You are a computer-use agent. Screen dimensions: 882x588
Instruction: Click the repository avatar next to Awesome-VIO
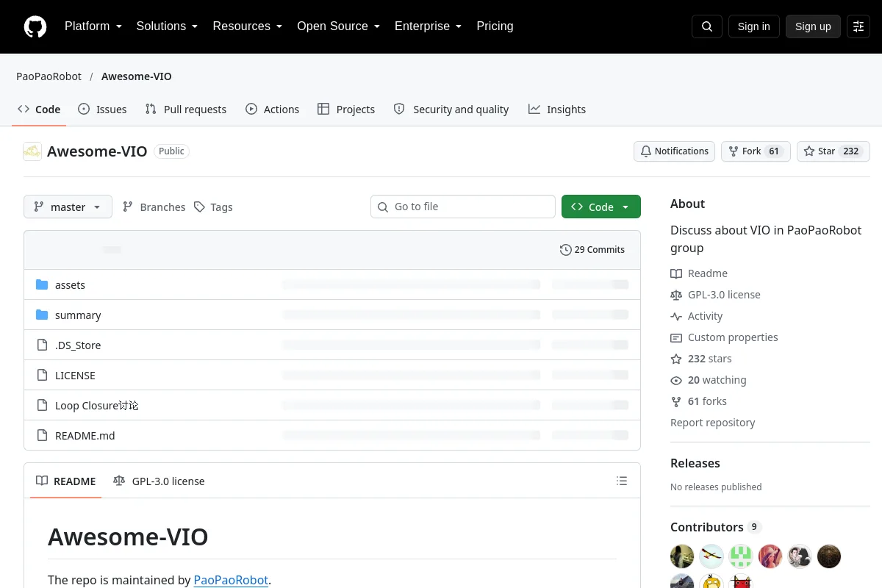pyautogui.click(x=32, y=151)
